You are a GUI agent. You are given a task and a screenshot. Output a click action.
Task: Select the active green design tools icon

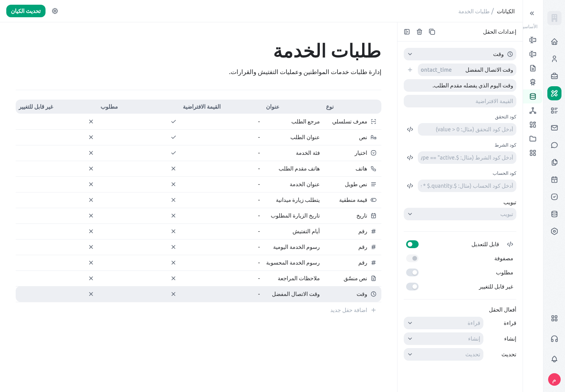click(x=554, y=93)
